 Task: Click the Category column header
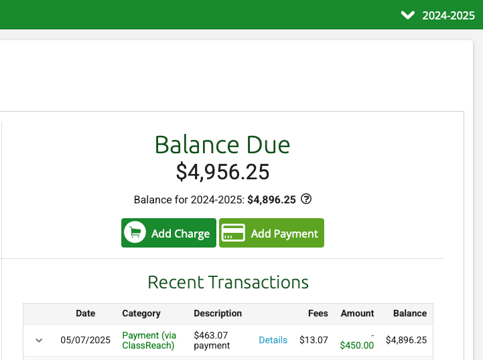[x=141, y=313]
